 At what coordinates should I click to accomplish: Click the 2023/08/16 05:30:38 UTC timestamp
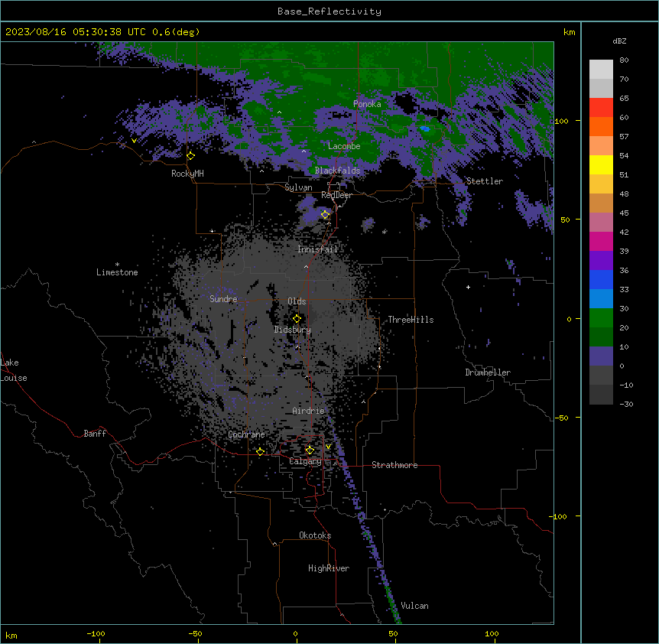[76, 32]
